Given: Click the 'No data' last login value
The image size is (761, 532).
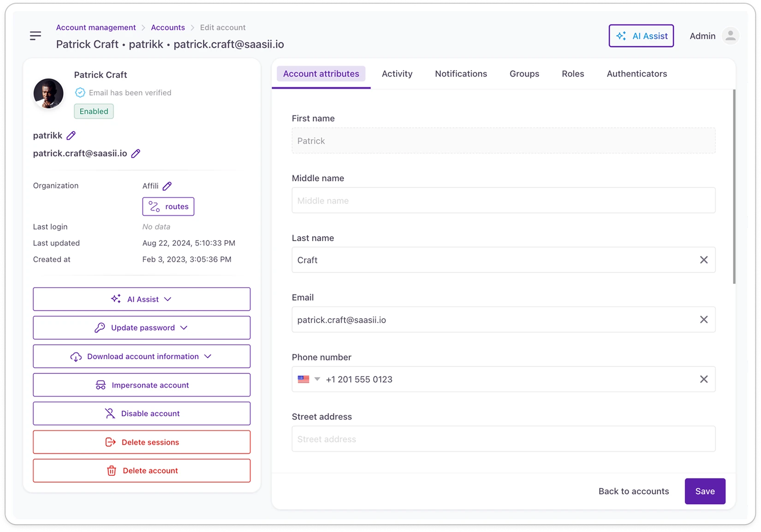Looking at the screenshot, I should pyautogui.click(x=156, y=227).
